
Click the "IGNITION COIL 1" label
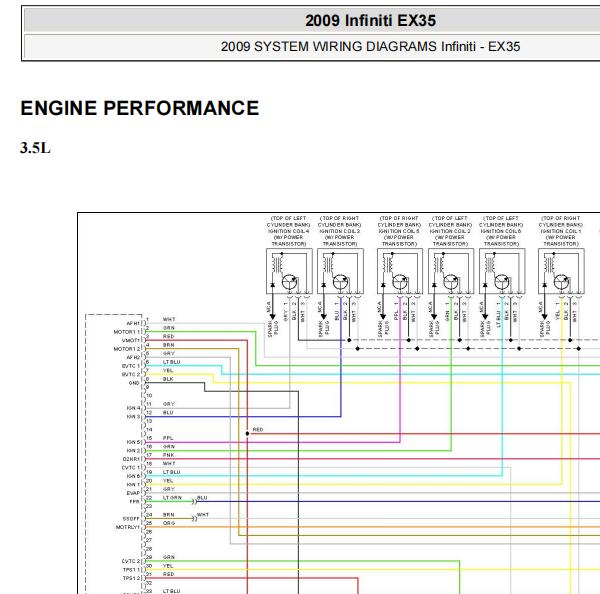pyautogui.click(x=561, y=231)
